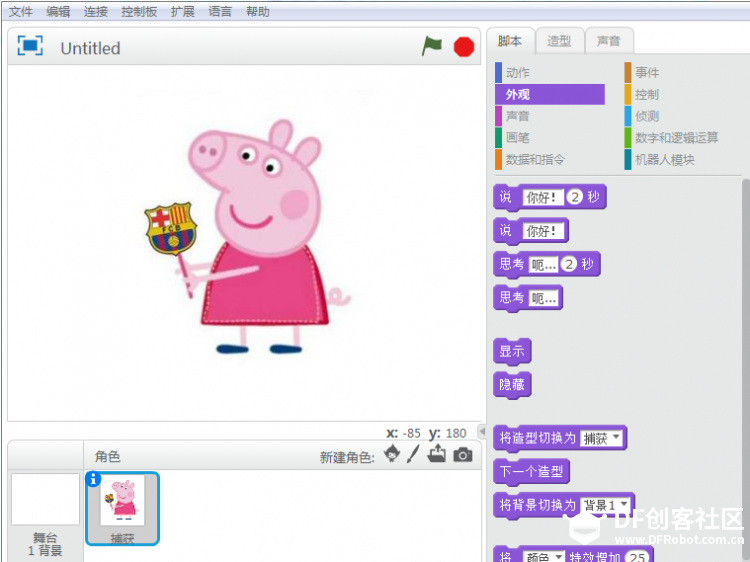Edit 你好! text in the 说 block without seconds
The image size is (750, 562).
[x=543, y=231]
